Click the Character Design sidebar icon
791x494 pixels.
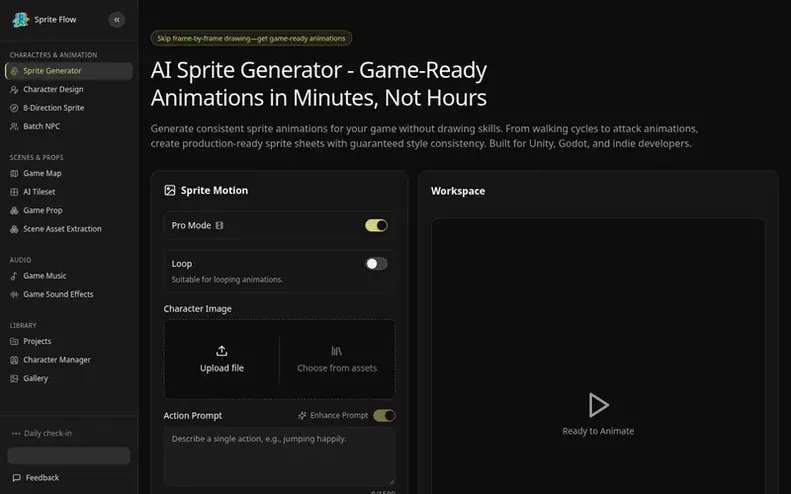(x=14, y=89)
